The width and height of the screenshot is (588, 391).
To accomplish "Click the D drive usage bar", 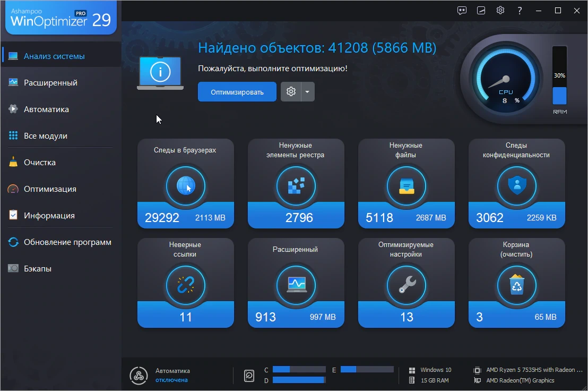I will coord(299,380).
